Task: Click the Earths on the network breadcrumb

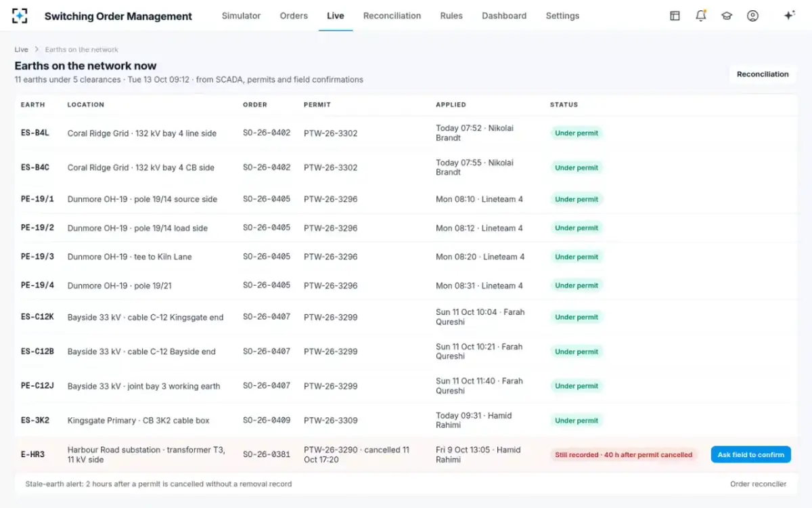Action: [82, 49]
